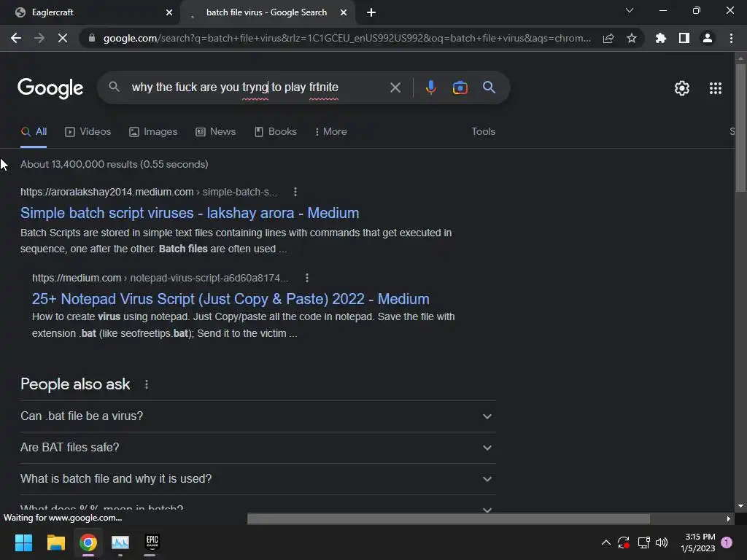Click the address bar URL
747x560 pixels.
click(x=347, y=38)
